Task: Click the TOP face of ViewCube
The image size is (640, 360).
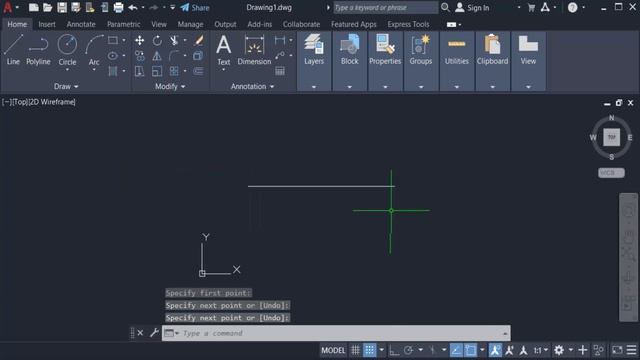Action: pyautogui.click(x=611, y=137)
